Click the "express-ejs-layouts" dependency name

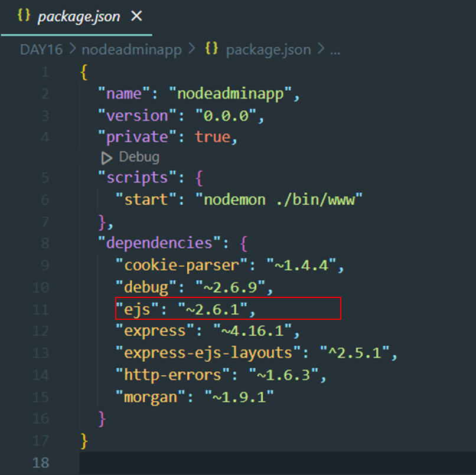point(208,353)
